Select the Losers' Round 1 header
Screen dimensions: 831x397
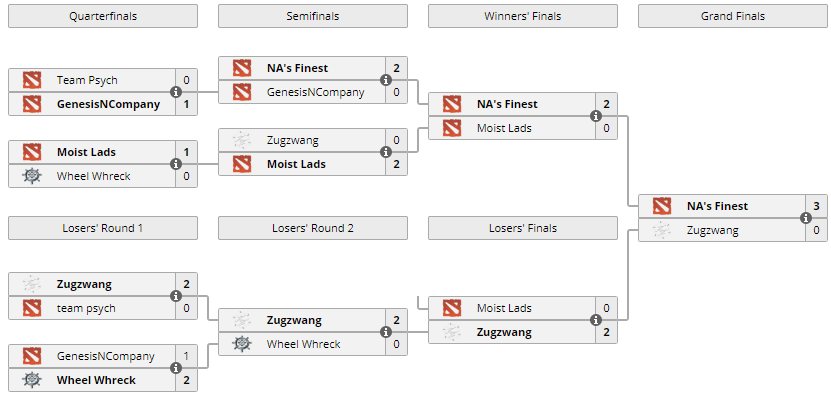pyautogui.click(x=103, y=228)
